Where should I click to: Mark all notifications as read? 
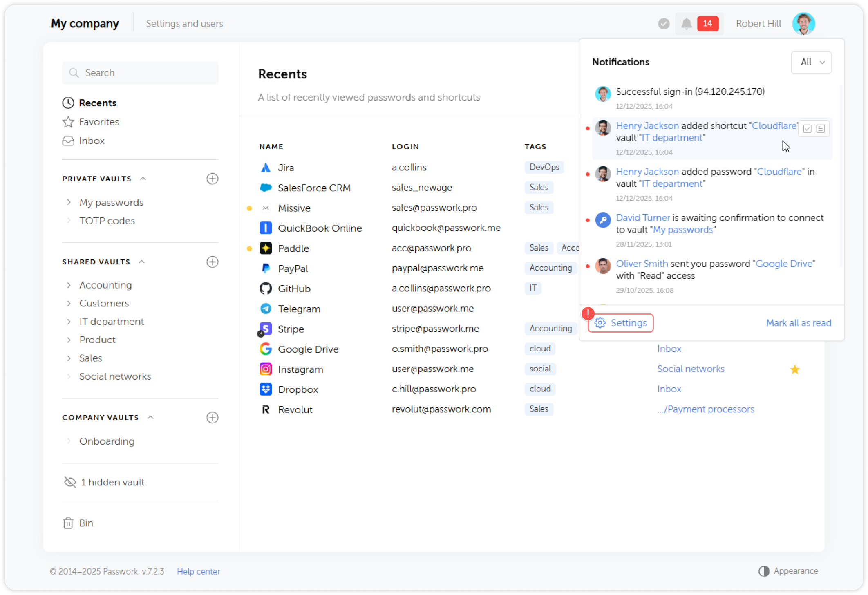pyautogui.click(x=799, y=323)
